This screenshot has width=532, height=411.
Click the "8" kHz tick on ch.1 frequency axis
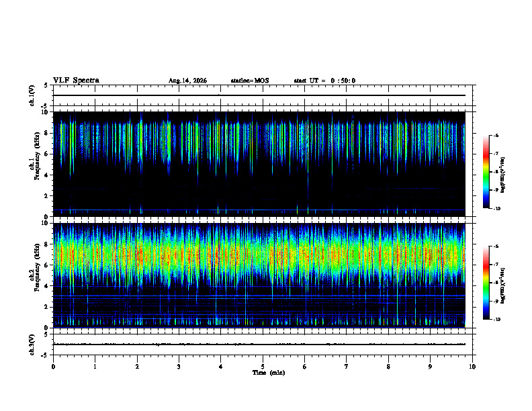click(x=47, y=133)
